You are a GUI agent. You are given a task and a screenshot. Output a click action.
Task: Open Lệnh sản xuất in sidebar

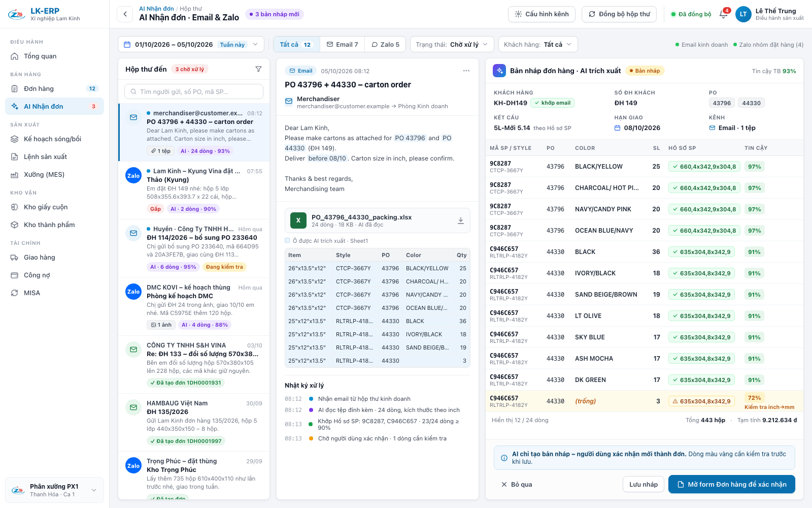[55, 156]
